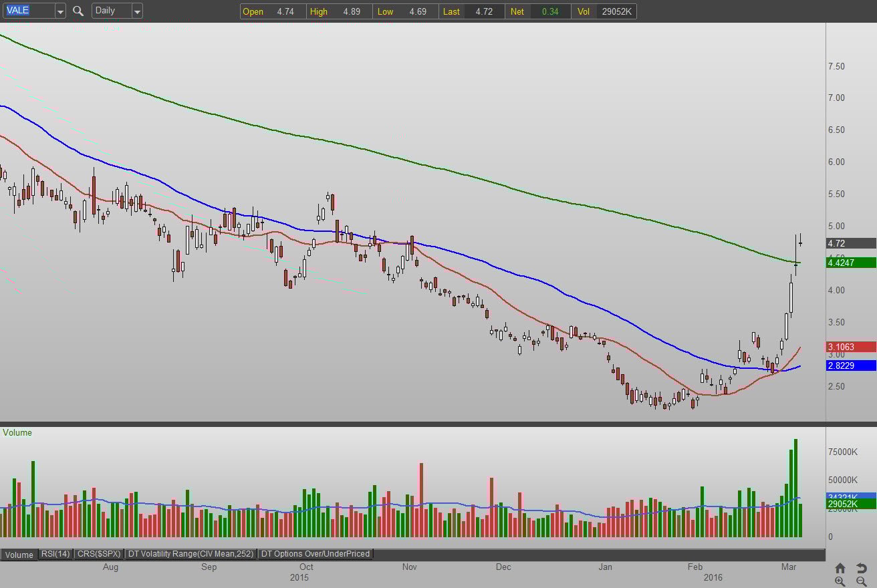Viewport: 877px width, 588px height.
Task: Open the CRS($SPX) tab
Action: [98, 554]
